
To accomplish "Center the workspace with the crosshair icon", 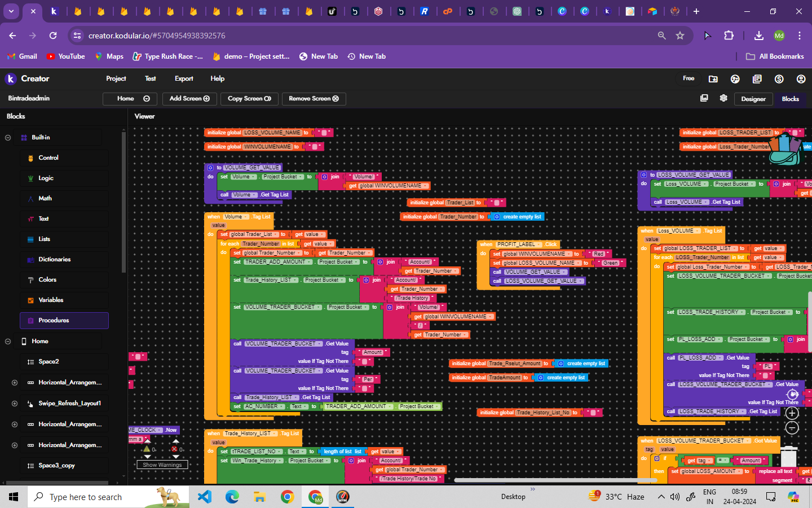I will tap(792, 394).
